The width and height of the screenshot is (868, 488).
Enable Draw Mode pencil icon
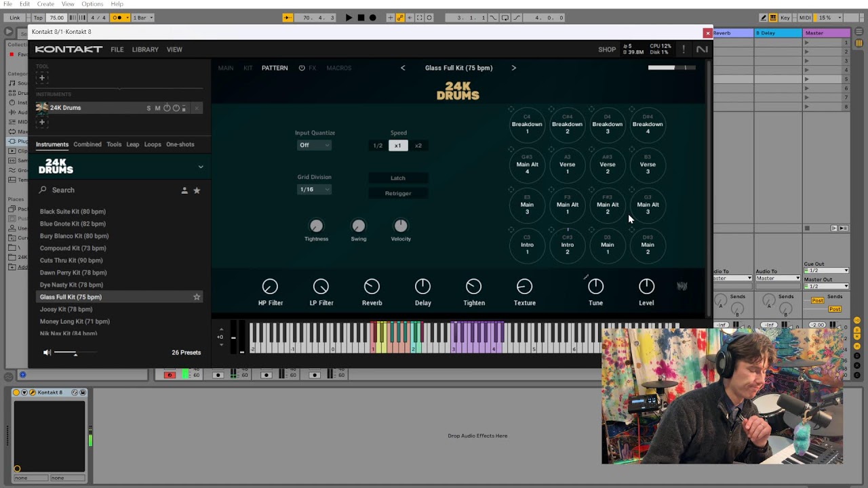coord(764,18)
